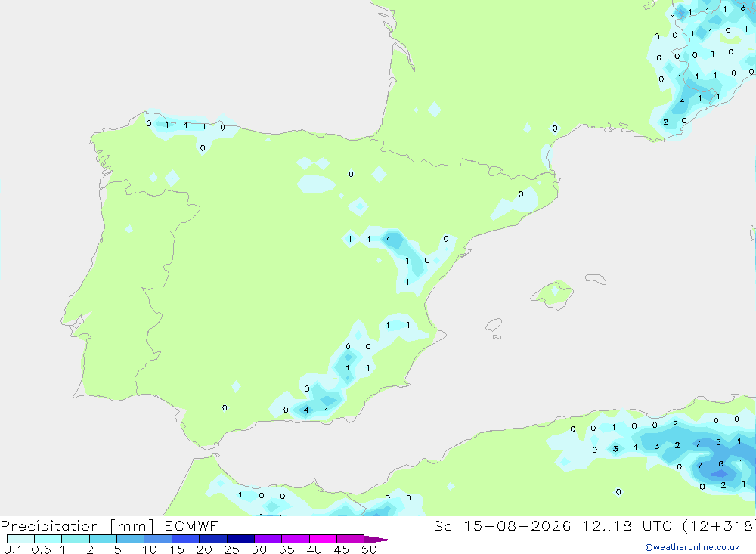Click the Mallorca island on the map

(553, 294)
